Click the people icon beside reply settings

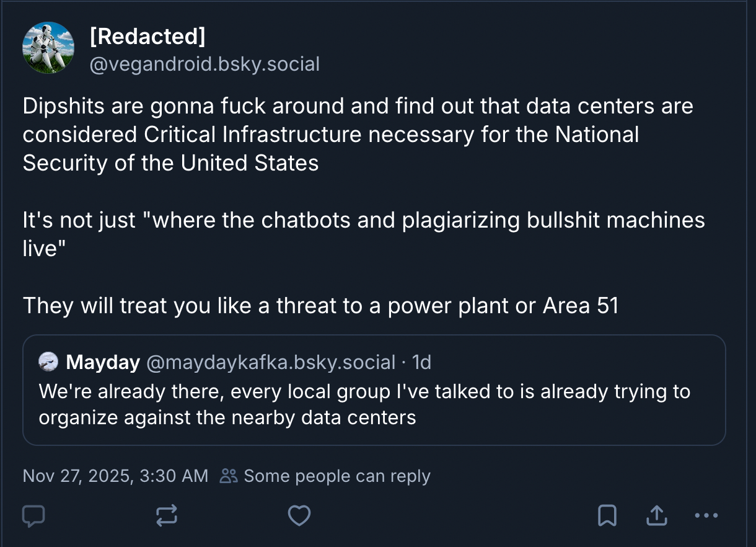[x=229, y=476]
